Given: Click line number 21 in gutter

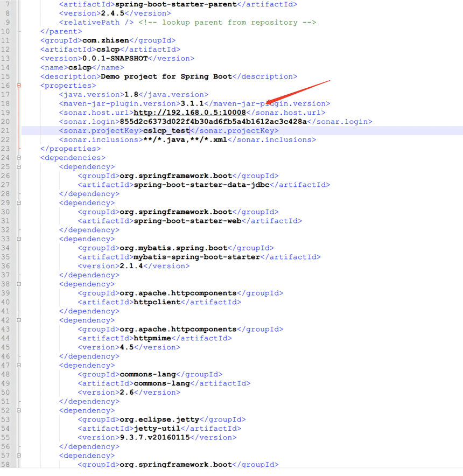Looking at the screenshot, I should click(x=5, y=131).
